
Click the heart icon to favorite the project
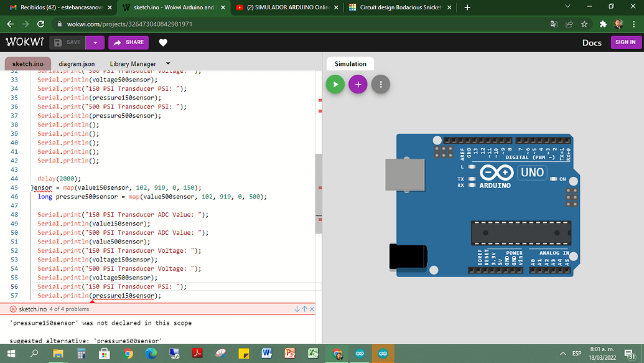click(x=162, y=42)
